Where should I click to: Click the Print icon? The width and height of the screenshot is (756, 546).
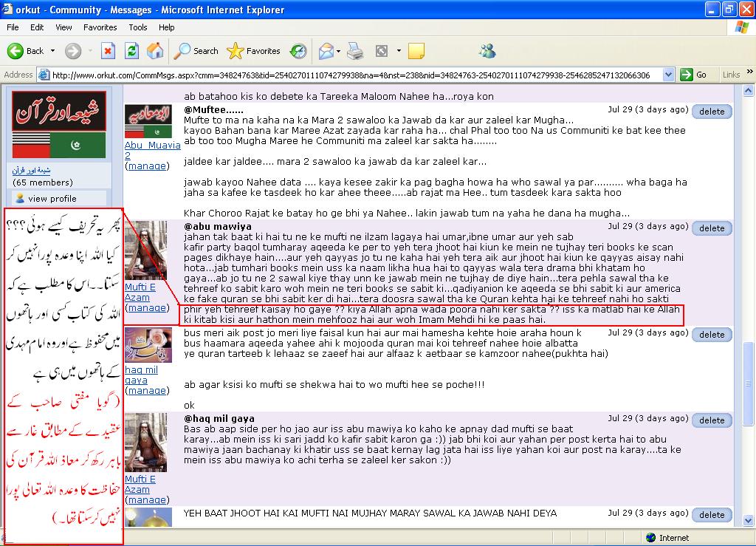click(x=355, y=51)
